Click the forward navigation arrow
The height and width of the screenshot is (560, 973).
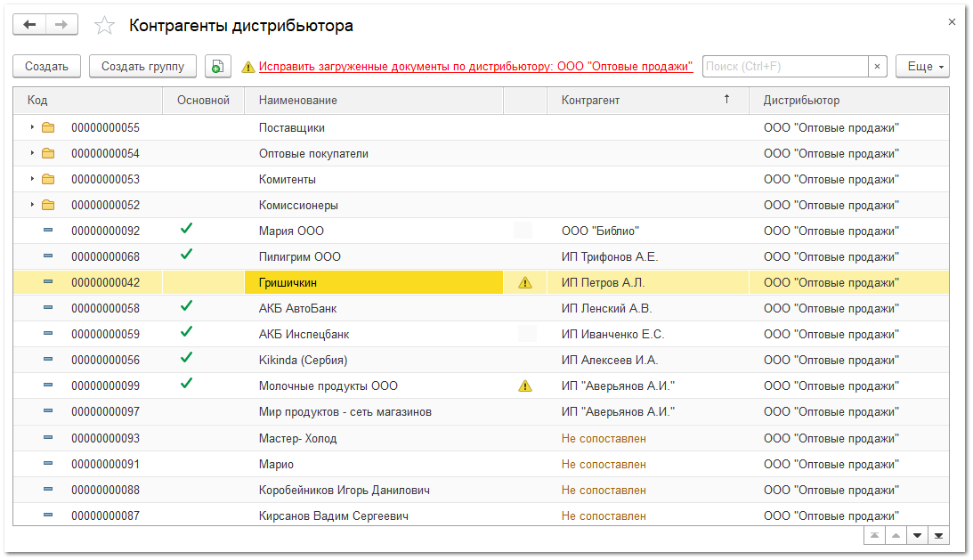[x=61, y=25]
